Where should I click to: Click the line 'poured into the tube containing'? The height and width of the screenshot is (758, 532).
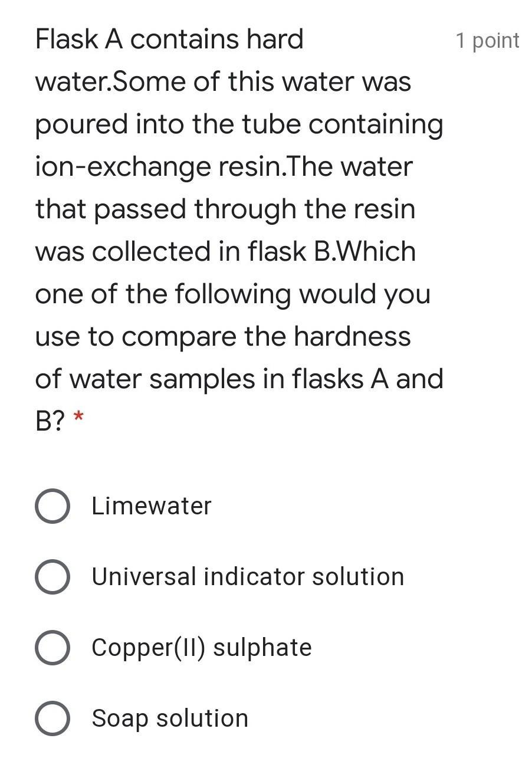[239, 124]
